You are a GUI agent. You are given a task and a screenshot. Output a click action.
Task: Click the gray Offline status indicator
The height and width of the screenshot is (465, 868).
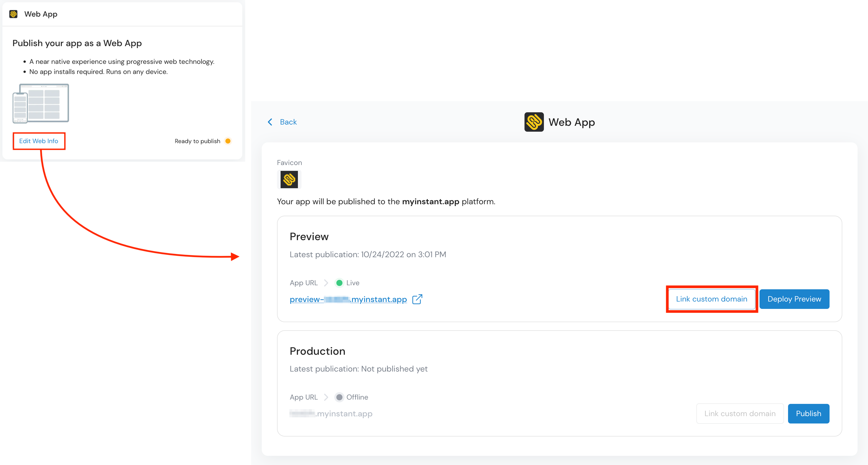[x=339, y=397]
